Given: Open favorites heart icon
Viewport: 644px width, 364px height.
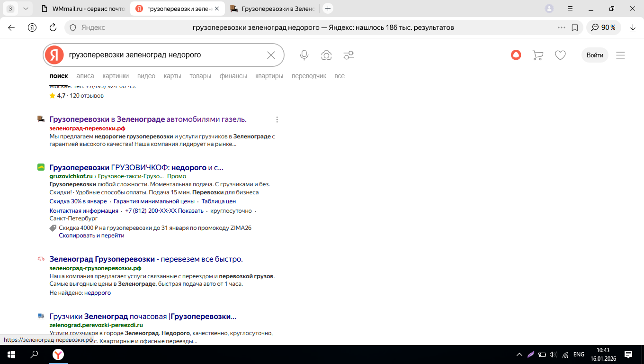Looking at the screenshot, I should [560, 55].
